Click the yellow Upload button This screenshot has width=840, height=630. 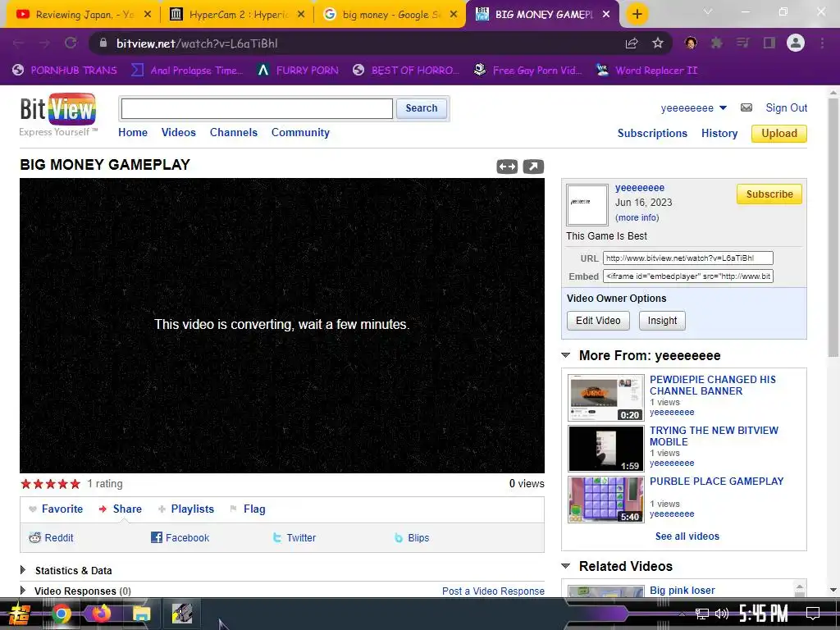click(x=779, y=134)
